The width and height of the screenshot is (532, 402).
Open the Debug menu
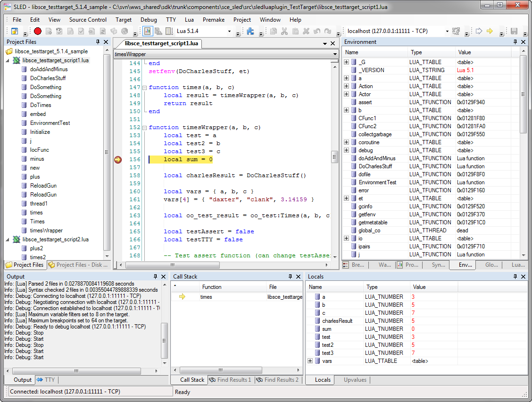point(149,20)
